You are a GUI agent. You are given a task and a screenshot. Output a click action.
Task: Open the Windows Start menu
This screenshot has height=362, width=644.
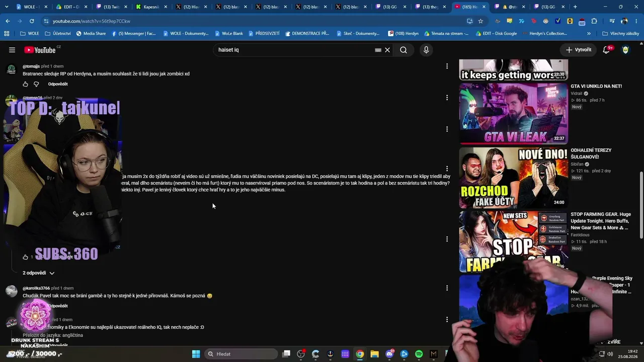(196, 354)
